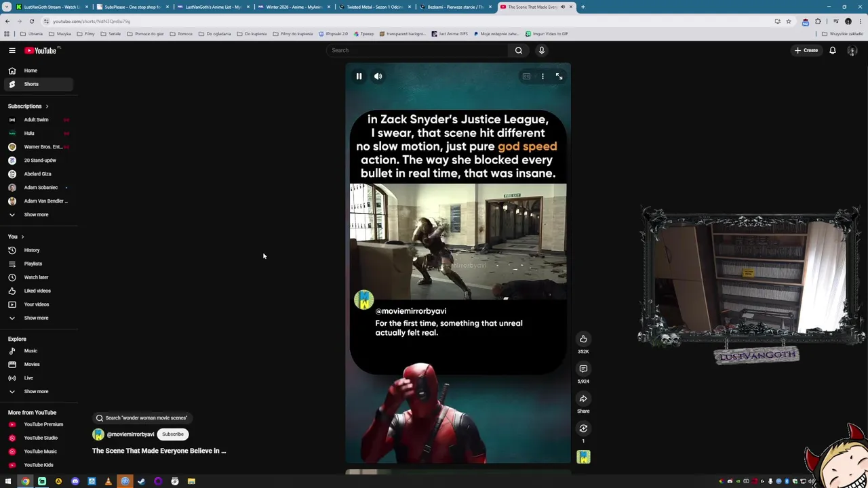Expand the Subscriptions section
The image size is (868, 488).
coord(28,106)
